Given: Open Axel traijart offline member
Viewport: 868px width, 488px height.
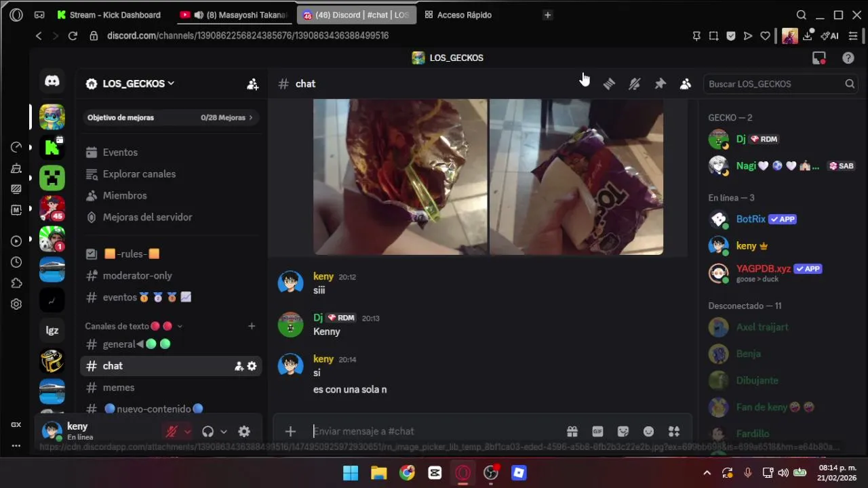Looking at the screenshot, I should pyautogui.click(x=782, y=327).
